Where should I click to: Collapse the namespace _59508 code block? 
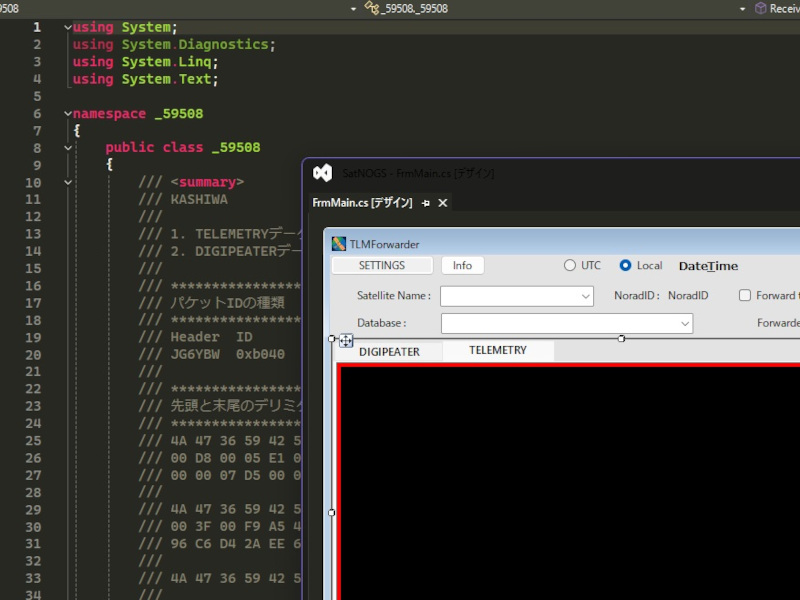click(x=67, y=114)
